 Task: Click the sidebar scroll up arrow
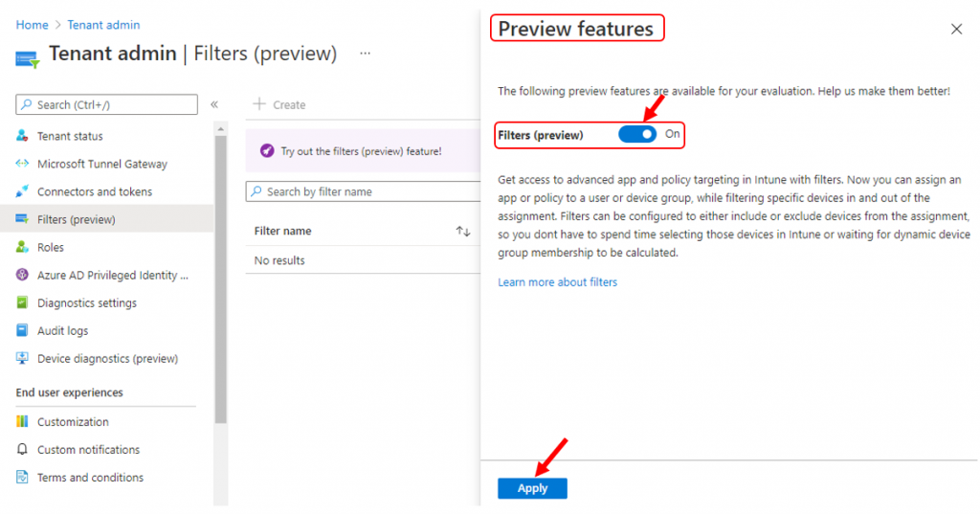click(220, 129)
